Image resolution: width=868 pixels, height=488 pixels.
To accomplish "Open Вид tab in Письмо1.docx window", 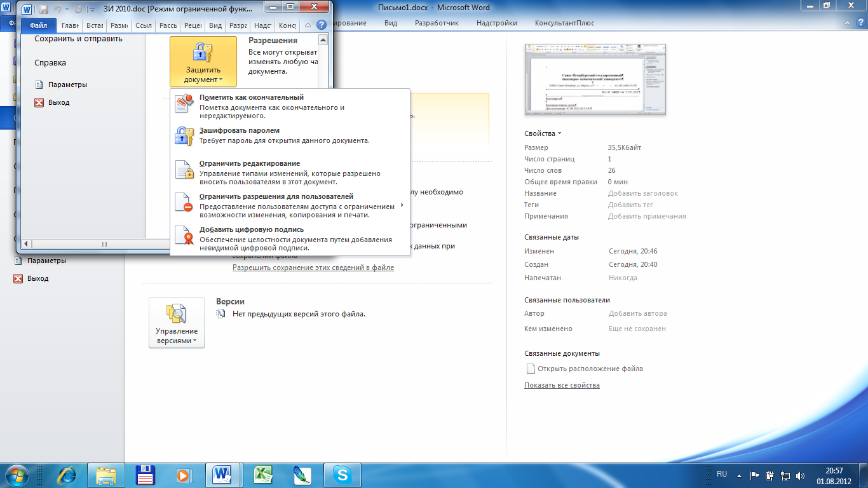I will click(391, 23).
